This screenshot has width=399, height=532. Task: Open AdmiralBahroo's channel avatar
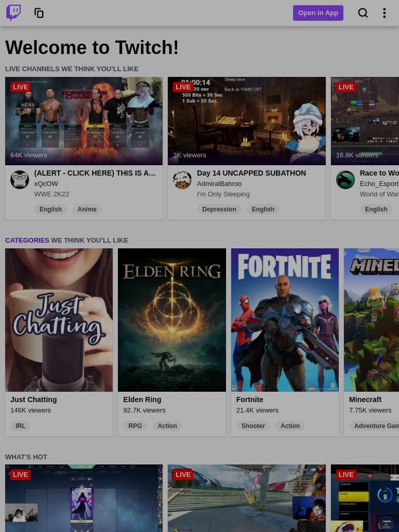pos(182,180)
